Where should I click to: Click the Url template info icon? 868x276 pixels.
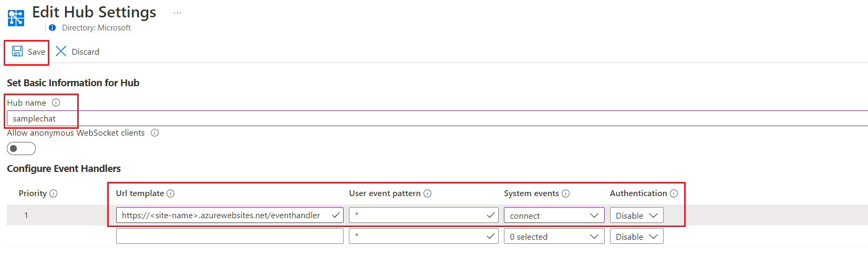pyautogui.click(x=171, y=193)
